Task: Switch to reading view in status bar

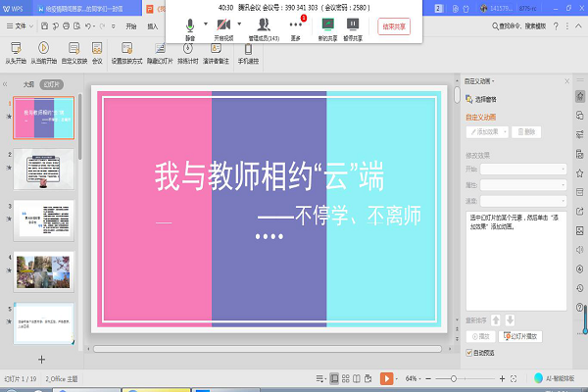Action: pyautogui.click(x=357, y=378)
